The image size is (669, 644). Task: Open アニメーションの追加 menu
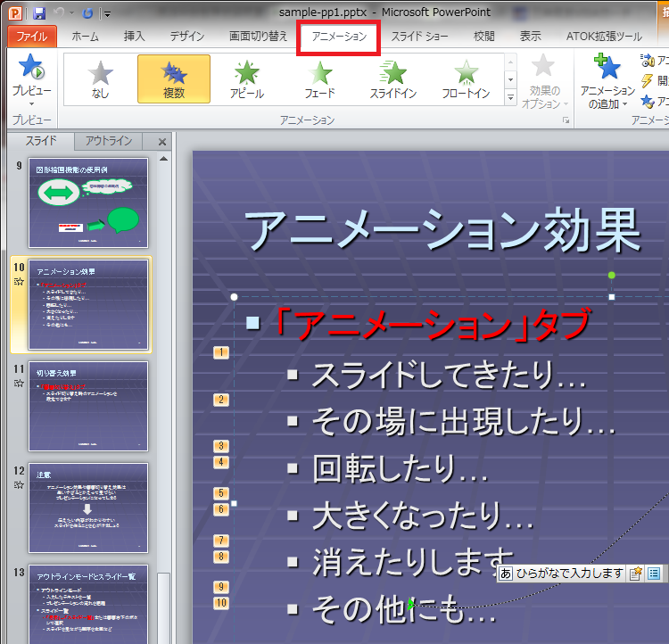[607, 81]
